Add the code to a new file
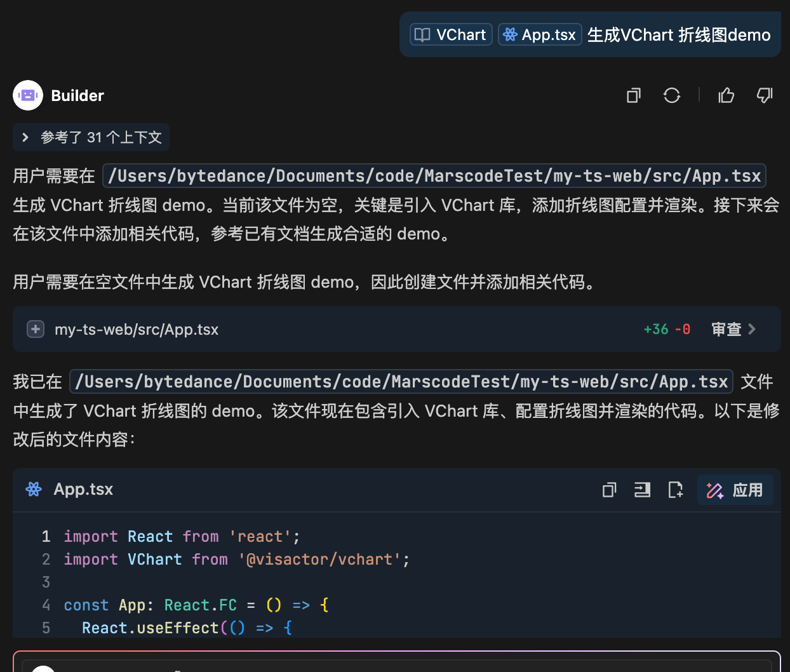790x672 pixels. 676,490
